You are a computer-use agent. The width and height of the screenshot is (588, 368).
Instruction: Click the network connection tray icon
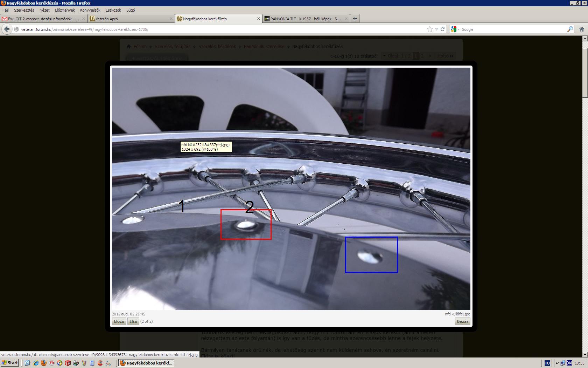(562, 363)
